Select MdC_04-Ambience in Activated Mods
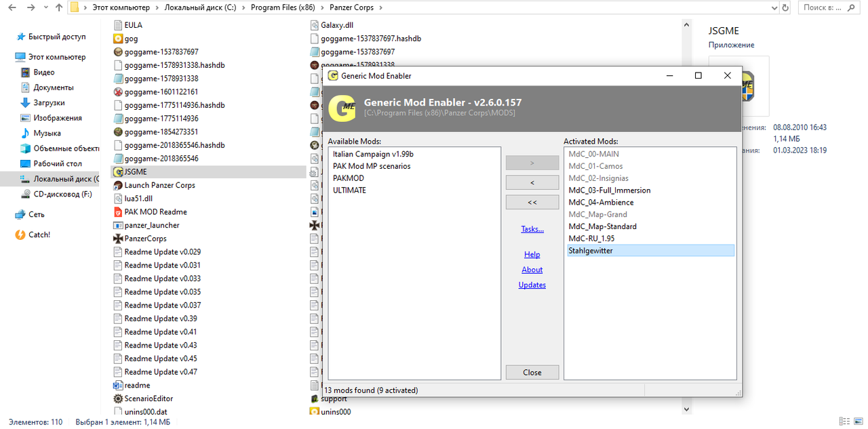868x429 pixels. coord(601,203)
